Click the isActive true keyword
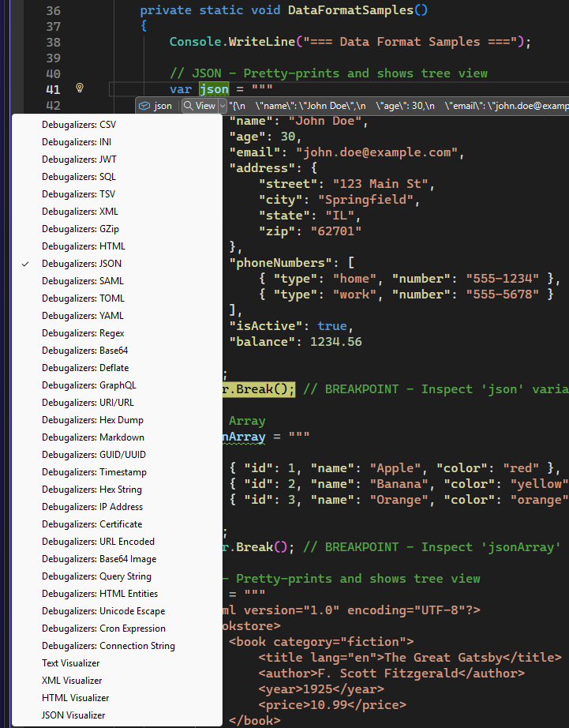The width and height of the screenshot is (569, 728). (x=332, y=326)
